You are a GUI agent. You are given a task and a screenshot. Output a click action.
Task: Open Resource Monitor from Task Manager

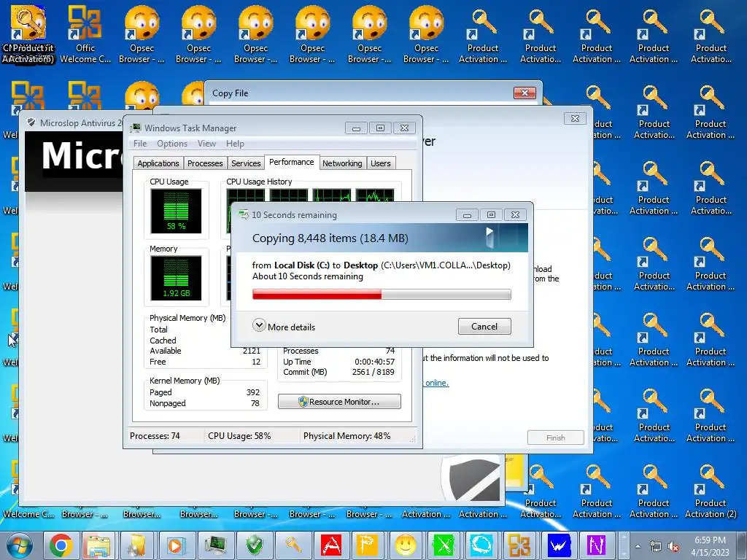point(339,402)
